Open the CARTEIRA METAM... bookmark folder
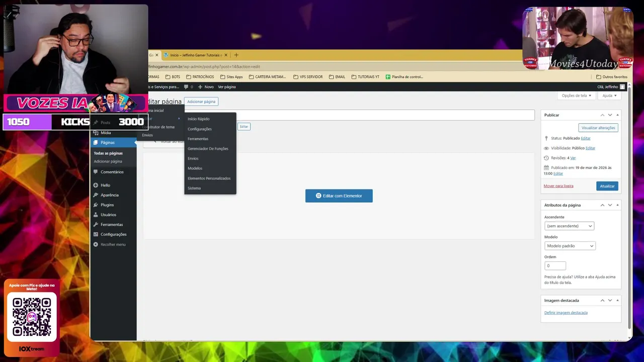Image resolution: width=644 pixels, height=362 pixels. click(x=267, y=77)
